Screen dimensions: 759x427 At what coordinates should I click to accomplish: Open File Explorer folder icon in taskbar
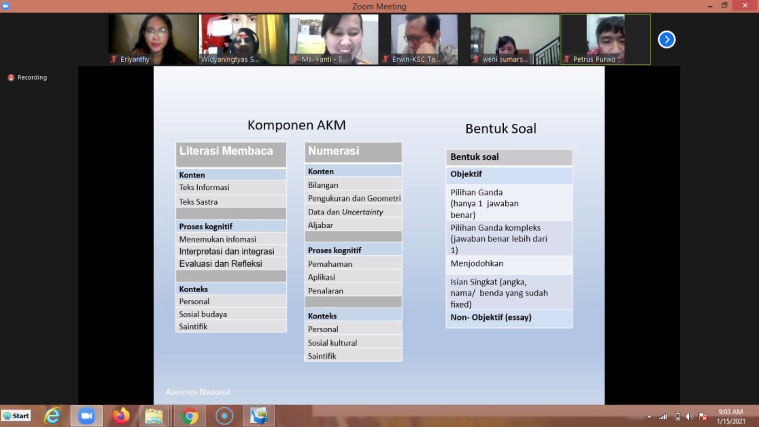tap(154, 415)
